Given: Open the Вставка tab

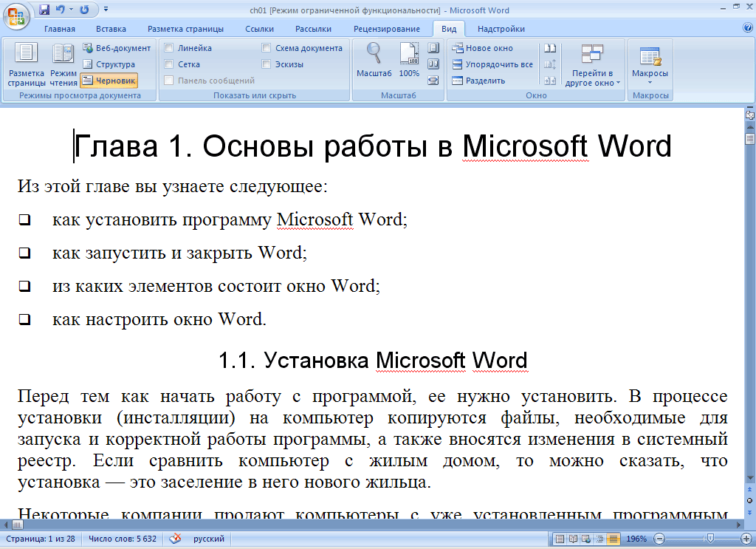Looking at the screenshot, I should (111, 29).
